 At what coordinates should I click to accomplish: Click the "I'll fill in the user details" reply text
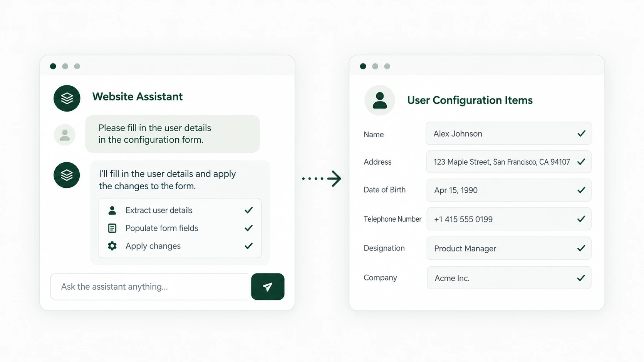point(167,180)
